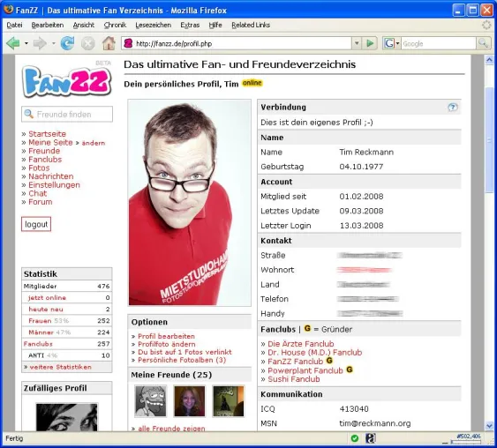
Task: Click the Freunde finden search field
Action: pos(67,114)
